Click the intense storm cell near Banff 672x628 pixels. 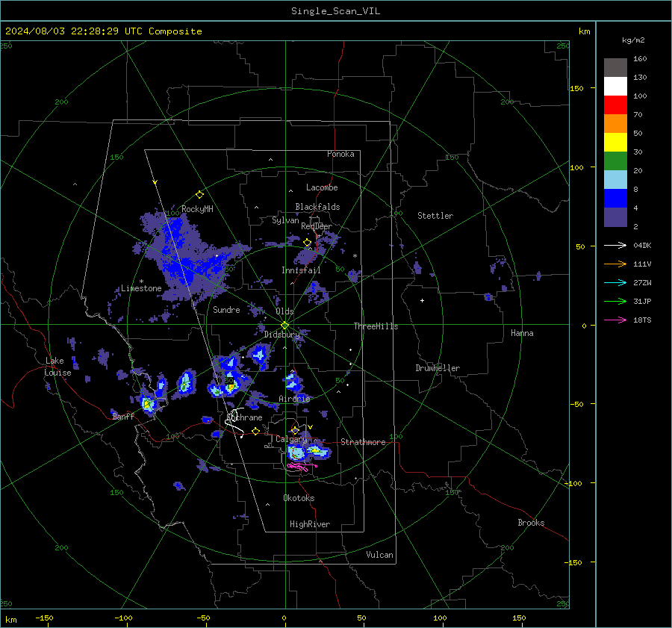coord(148,404)
